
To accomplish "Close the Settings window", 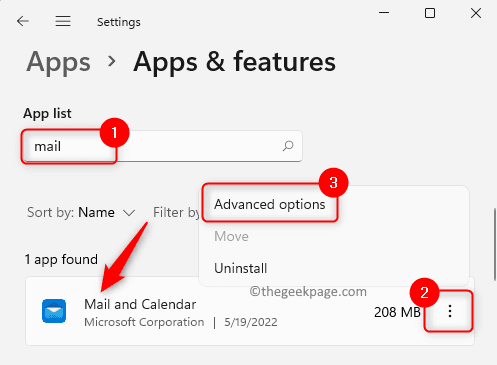I will pyautogui.click(x=476, y=13).
